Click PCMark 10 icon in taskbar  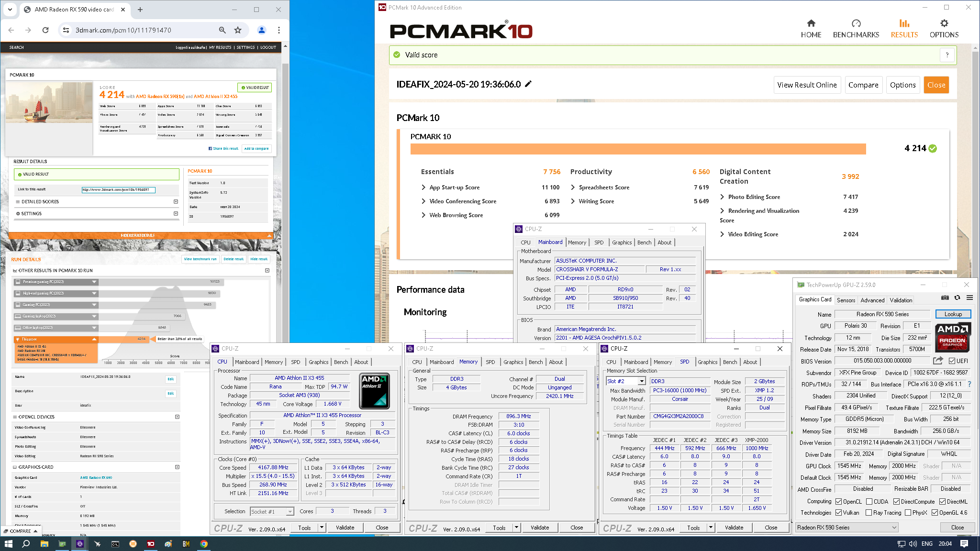(151, 544)
